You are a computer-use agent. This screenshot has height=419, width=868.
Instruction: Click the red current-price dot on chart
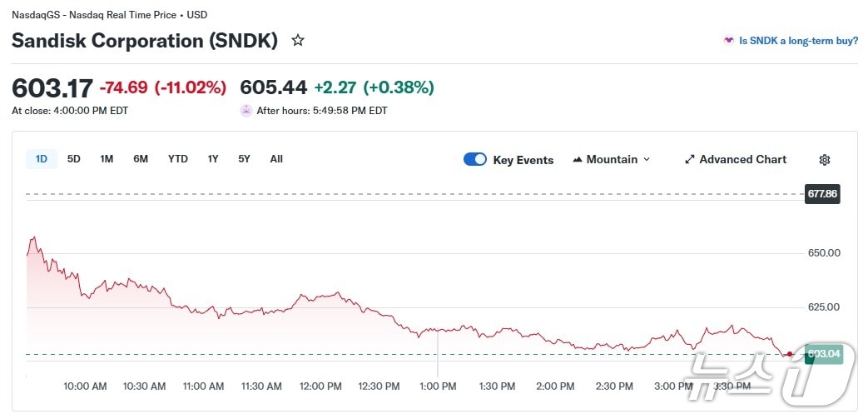click(790, 354)
